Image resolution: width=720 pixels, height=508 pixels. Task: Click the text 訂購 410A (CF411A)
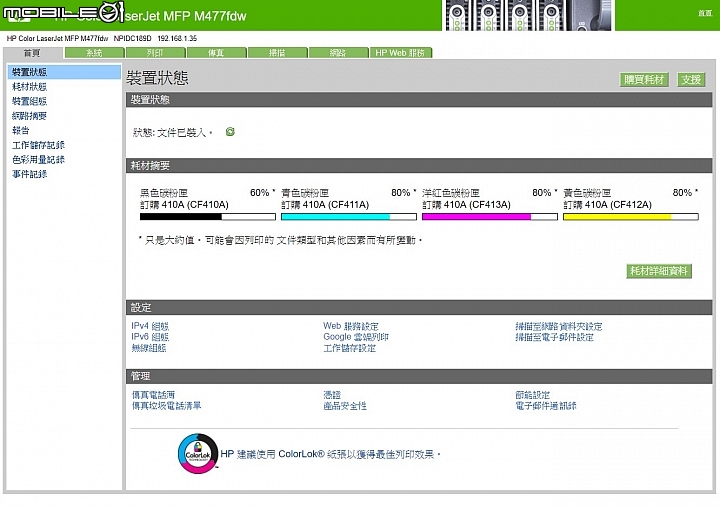325,204
